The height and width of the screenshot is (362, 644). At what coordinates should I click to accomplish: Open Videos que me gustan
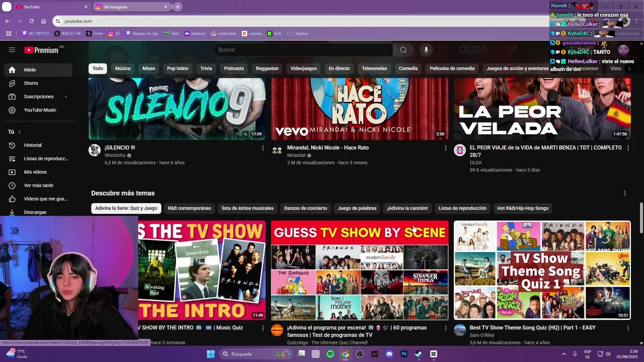coord(38,199)
